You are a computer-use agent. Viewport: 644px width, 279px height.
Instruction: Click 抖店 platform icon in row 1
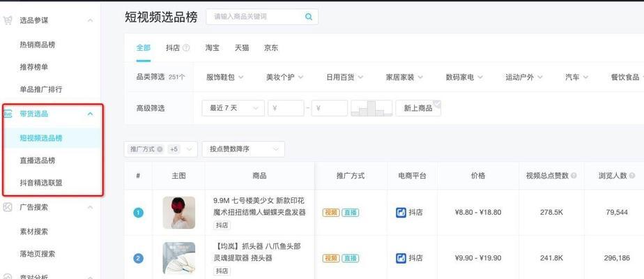coord(401,213)
